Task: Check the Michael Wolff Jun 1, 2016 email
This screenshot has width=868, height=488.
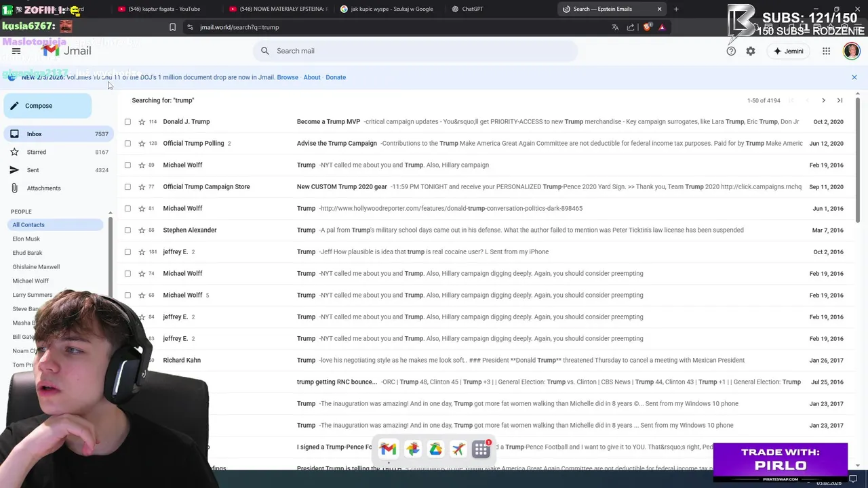Action: click(127, 209)
